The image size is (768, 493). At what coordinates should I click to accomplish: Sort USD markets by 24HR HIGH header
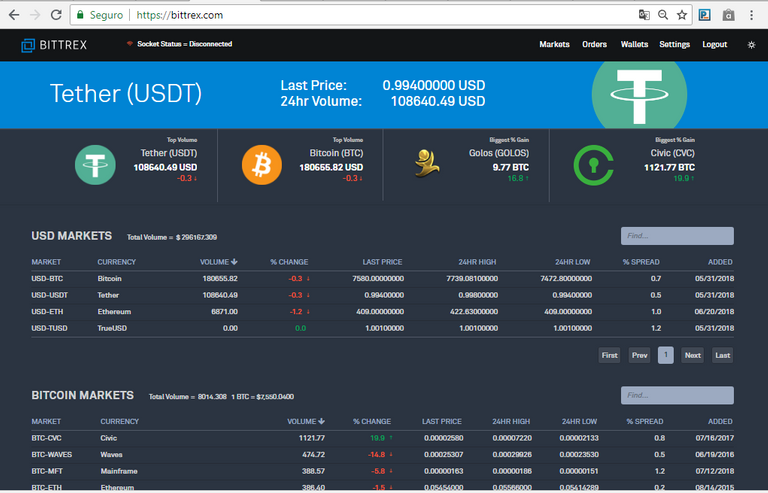[x=477, y=262]
